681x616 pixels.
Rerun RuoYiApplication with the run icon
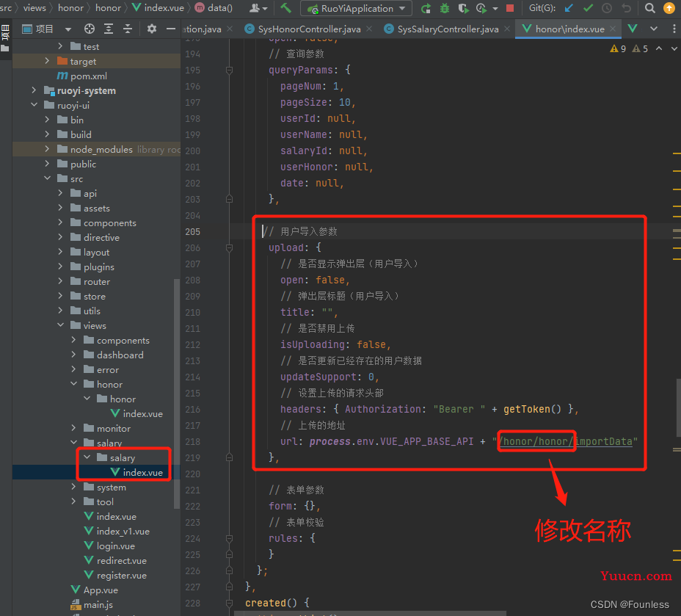tap(426, 8)
